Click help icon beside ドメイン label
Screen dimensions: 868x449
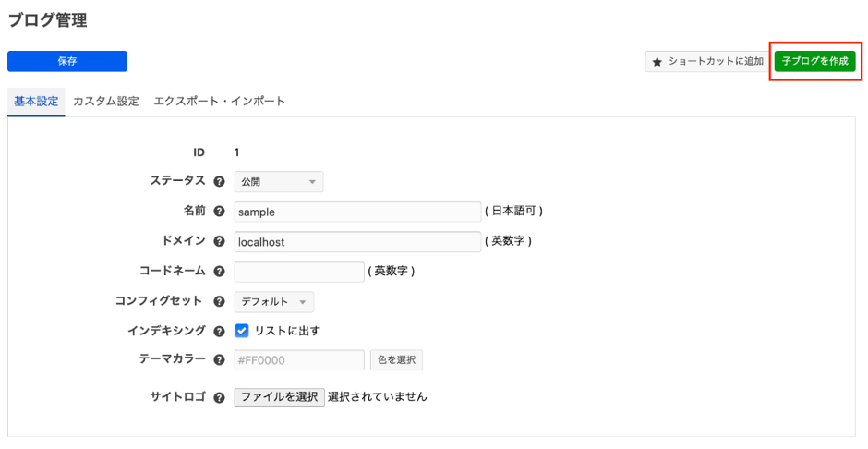[220, 241]
